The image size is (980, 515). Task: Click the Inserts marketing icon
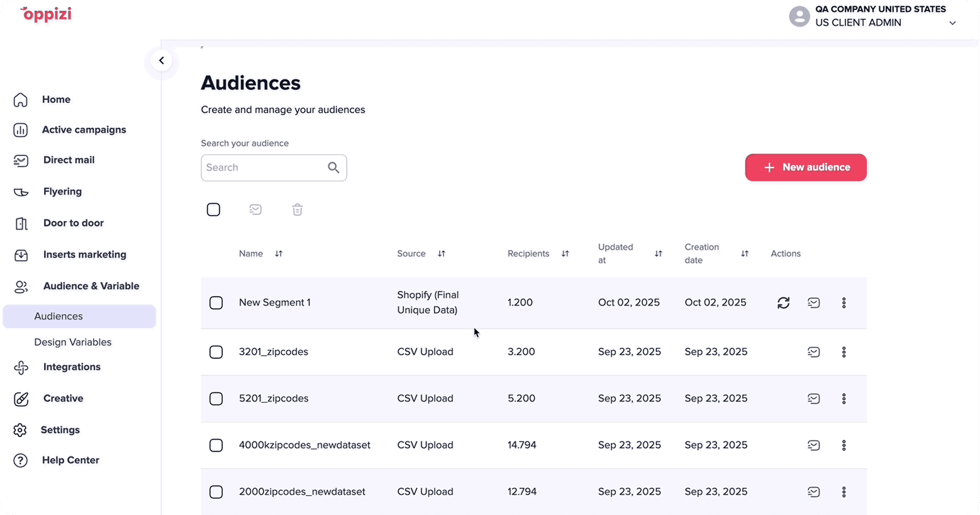[x=21, y=255]
